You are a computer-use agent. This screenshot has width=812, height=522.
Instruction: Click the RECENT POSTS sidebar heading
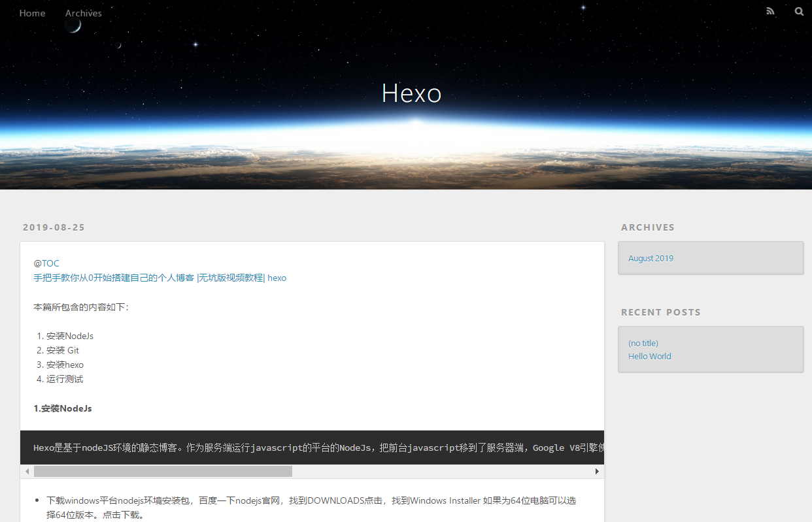coord(661,312)
